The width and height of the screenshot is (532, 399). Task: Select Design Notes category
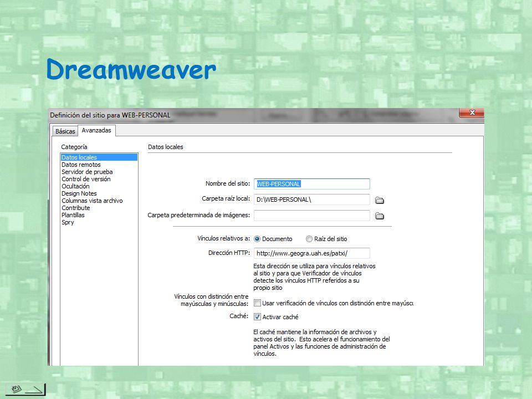[x=99, y=193]
